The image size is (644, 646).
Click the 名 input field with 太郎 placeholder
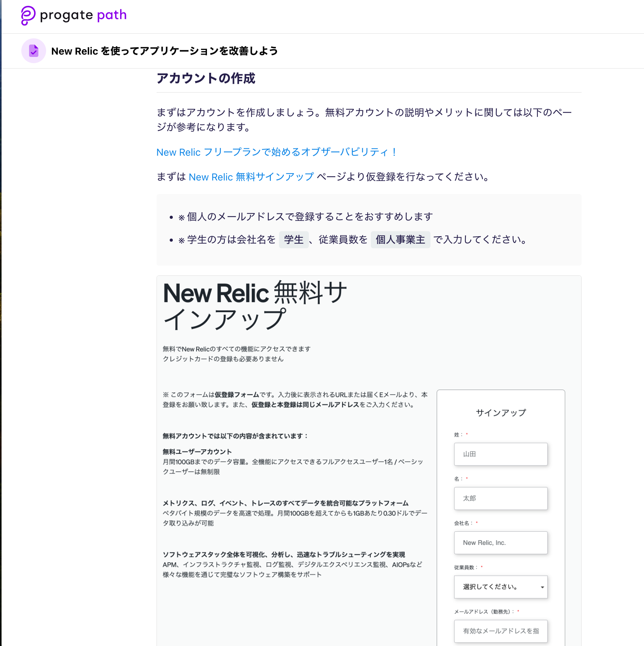pyautogui.click(x=501, y=498)
